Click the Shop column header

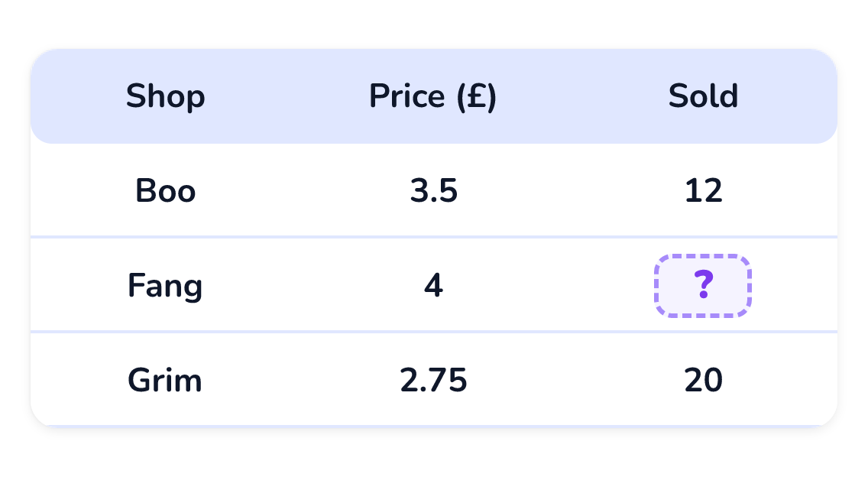click(166, 96)
